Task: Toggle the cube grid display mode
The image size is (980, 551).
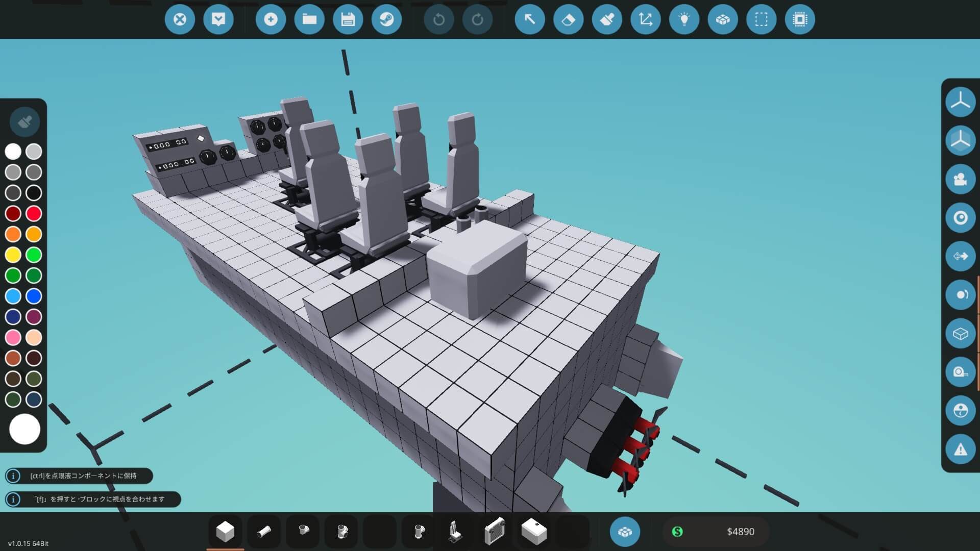Action: pos(723,19)
